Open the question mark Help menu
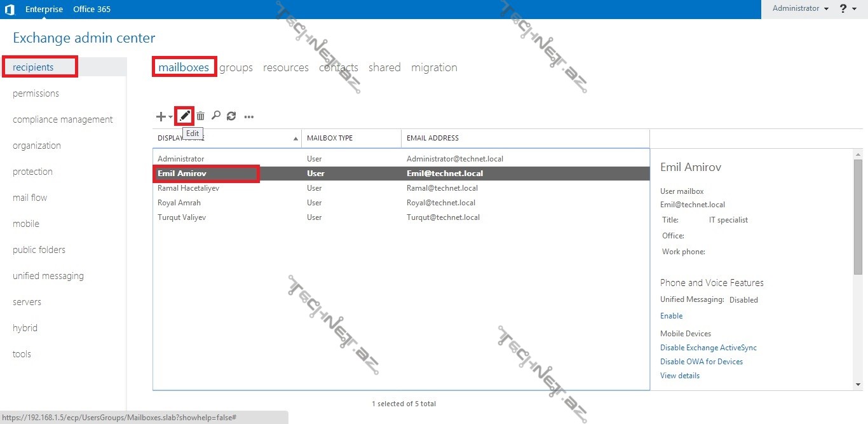 843,9
